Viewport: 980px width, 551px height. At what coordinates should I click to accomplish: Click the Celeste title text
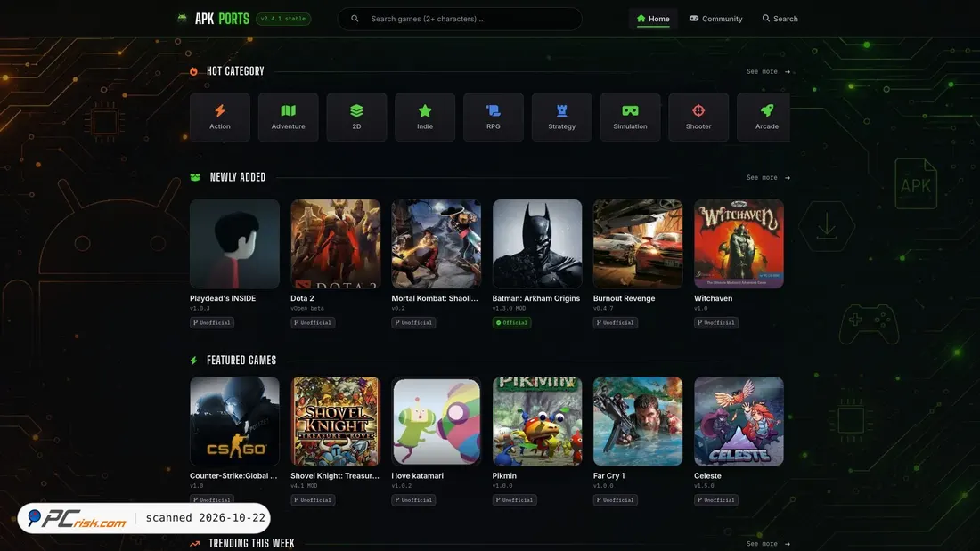(707, 476)
